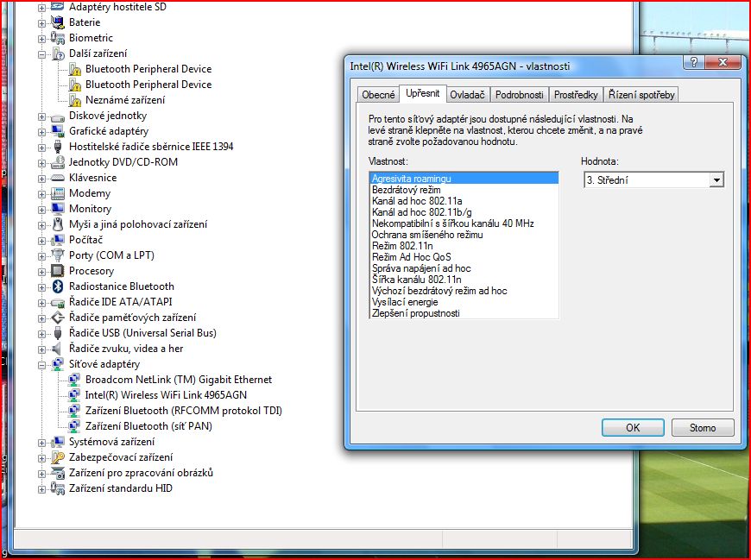Cancel the dialog with Storno
Image resolution: width=751 pixels, height=560 pixels.
(x=703, y=427)
